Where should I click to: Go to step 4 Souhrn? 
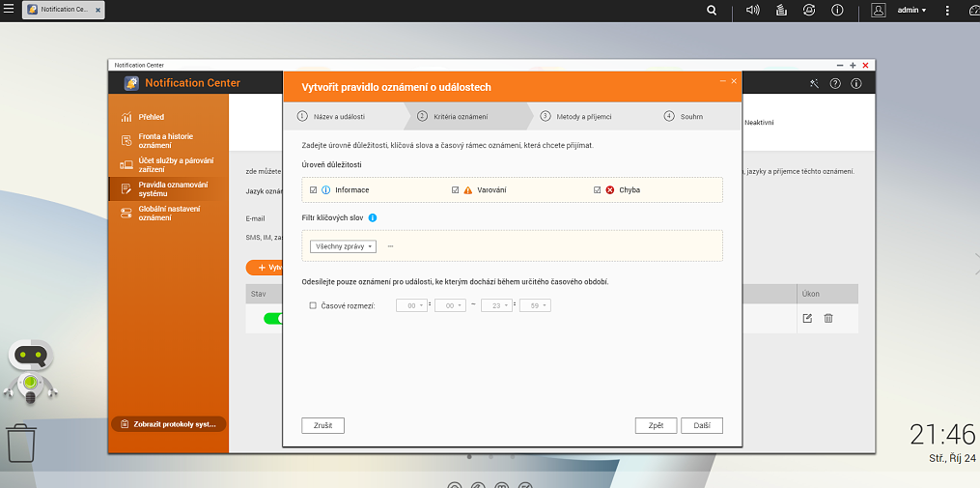coord(684,116)
